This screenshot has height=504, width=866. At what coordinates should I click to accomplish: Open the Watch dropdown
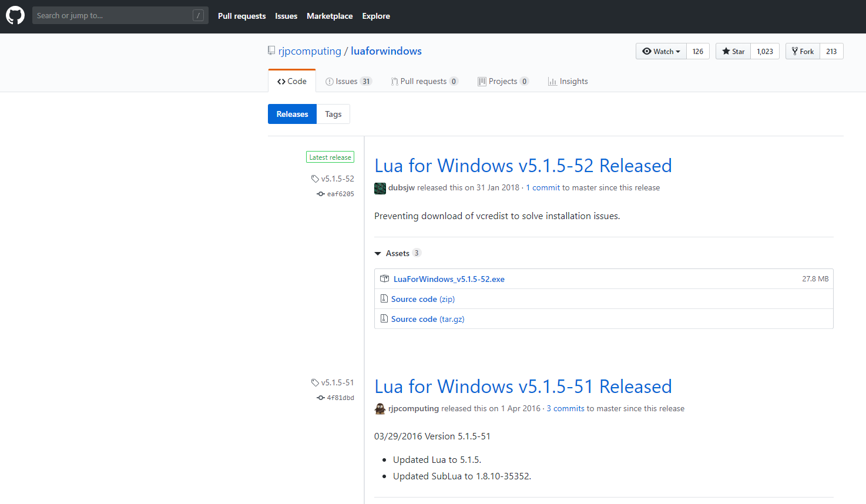(661, 51)
